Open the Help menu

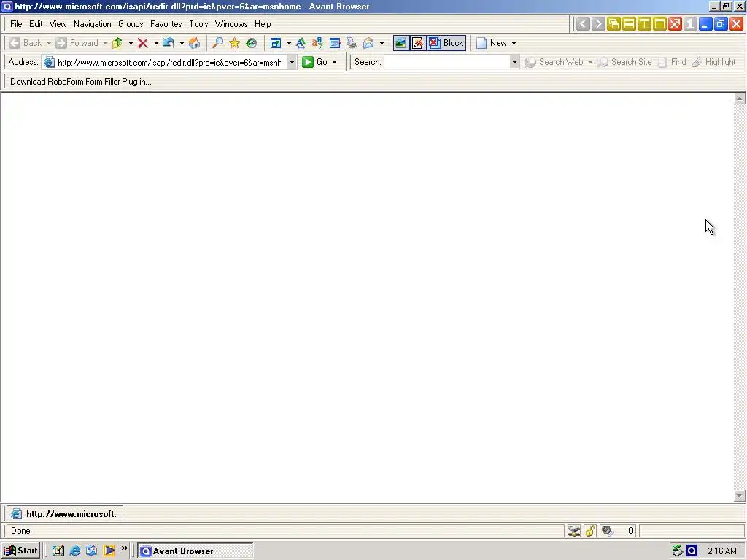tap(263, 24)
